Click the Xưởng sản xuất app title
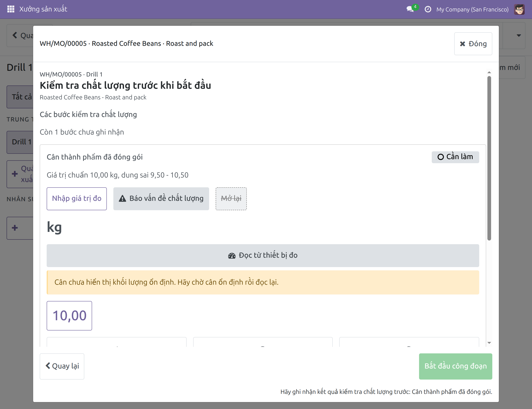The width and height of the screenshot is (532, 409). [43, 9]
